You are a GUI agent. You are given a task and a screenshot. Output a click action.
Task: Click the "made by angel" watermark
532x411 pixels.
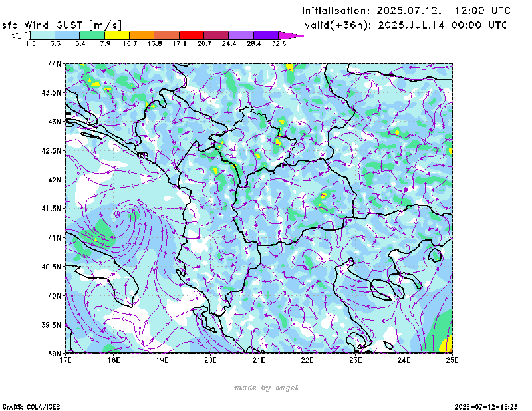pyautogui.click(x=266, y=388)
